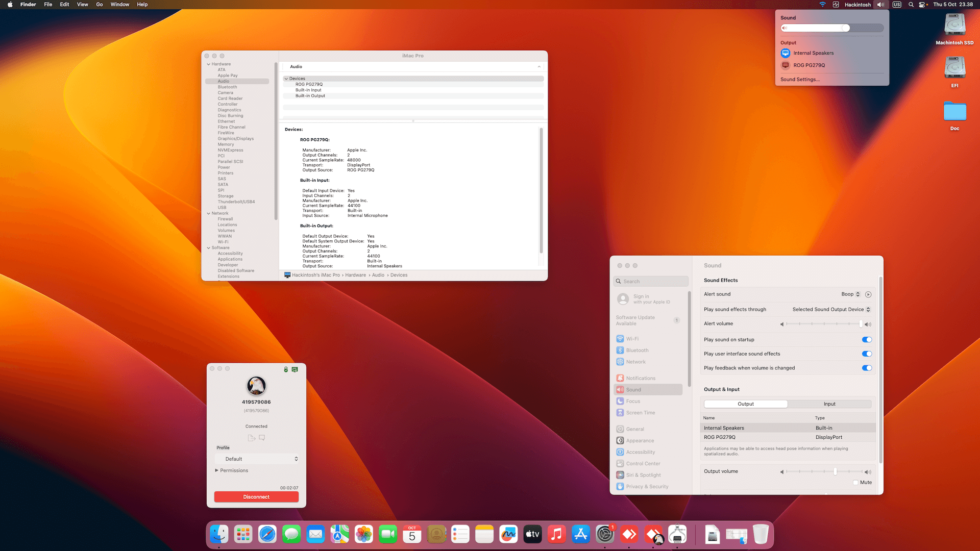
Task: Collapse the Software section in System Information
Action: click(x=208, y=248)
